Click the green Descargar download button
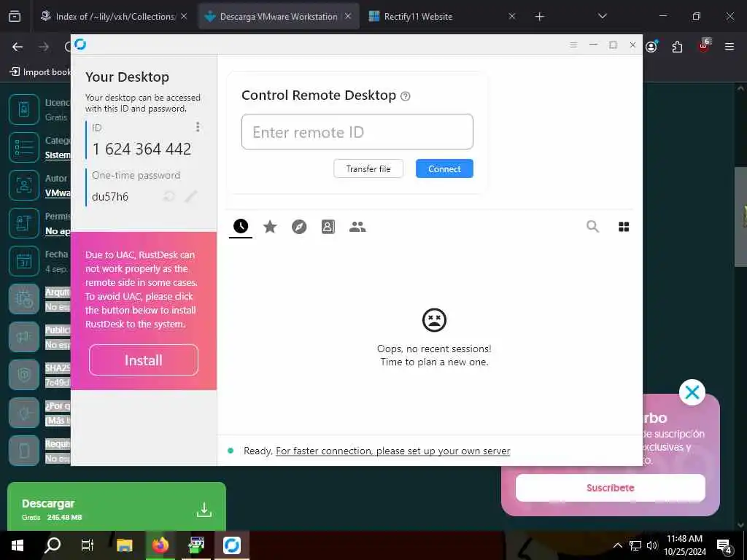The height and width of the screenshot is (560, 747). (116, 508)
